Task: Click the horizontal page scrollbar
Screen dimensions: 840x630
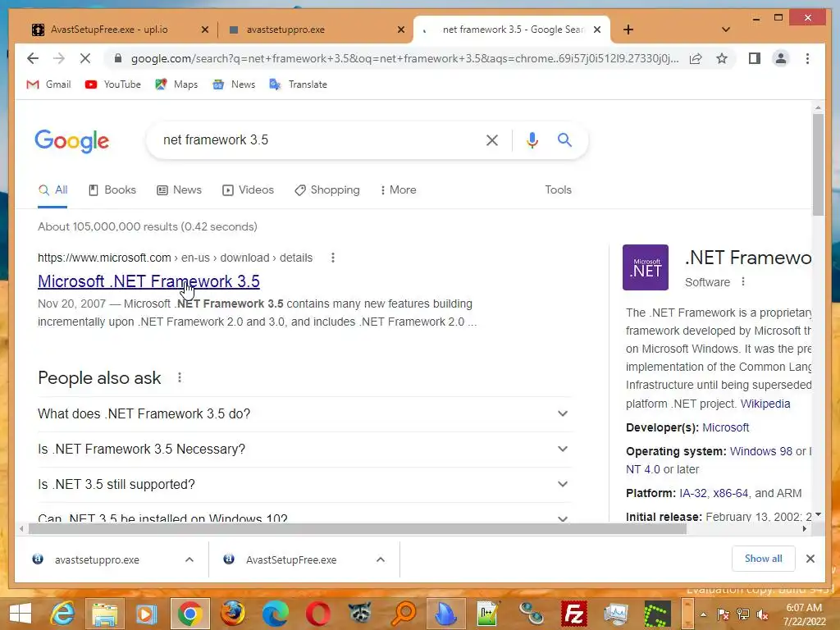Action: pyautogui.click(x=358, y=529)
